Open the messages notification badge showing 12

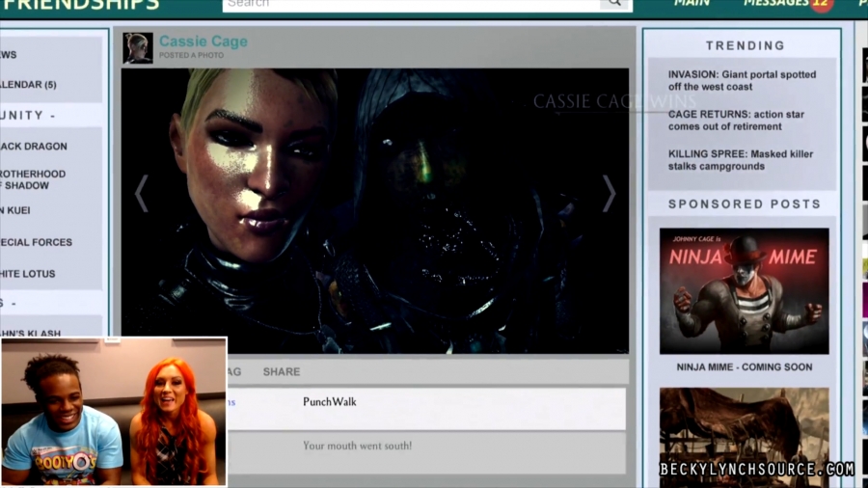820,4
